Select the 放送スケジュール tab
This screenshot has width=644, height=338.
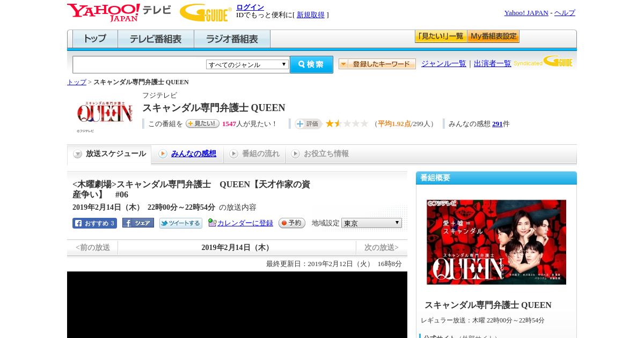[109, 154]
